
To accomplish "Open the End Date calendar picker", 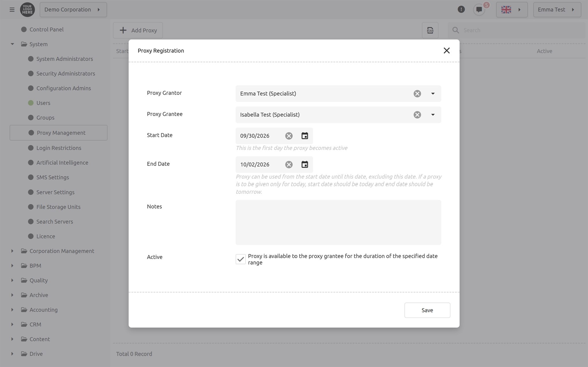I will click(305, 164).
